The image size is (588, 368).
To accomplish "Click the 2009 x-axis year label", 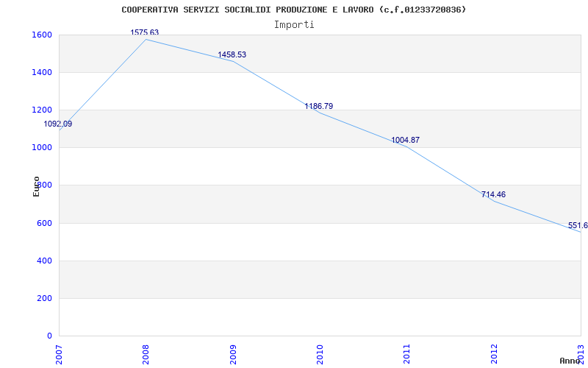I will (x=233, y=355).
